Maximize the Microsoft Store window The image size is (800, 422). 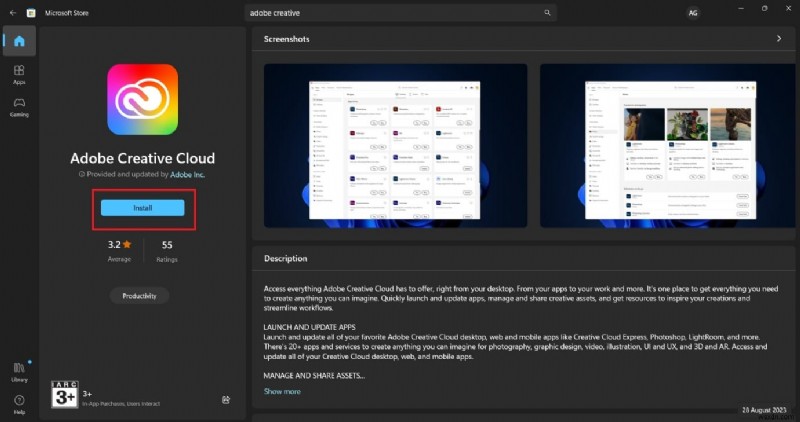764,8
